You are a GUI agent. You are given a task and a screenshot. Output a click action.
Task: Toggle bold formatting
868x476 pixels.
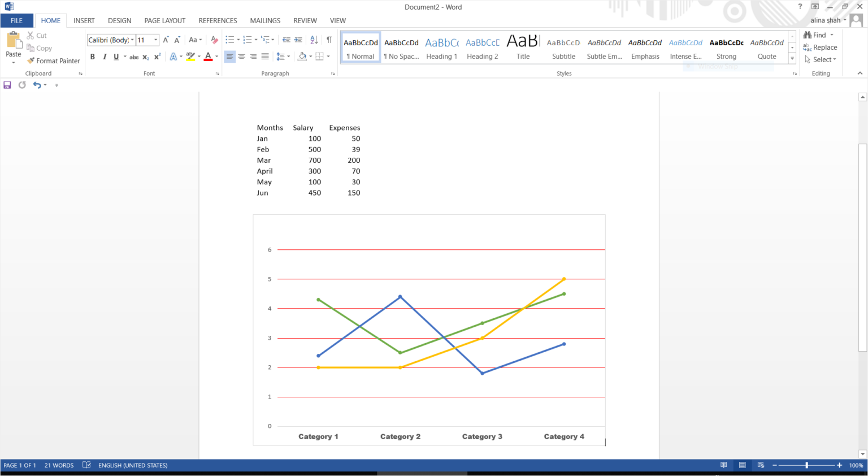92,57
